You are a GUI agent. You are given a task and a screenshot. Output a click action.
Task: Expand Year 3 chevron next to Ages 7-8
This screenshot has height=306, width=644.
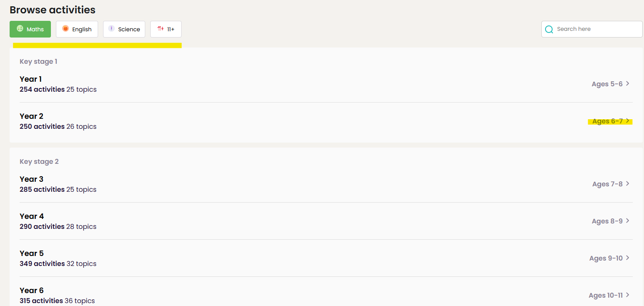627,184
